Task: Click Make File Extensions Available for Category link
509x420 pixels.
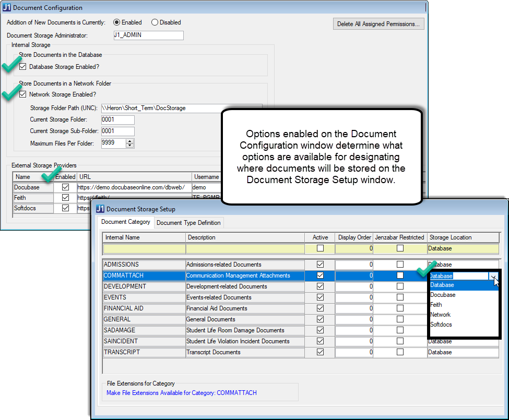Action: coord(181,393)
